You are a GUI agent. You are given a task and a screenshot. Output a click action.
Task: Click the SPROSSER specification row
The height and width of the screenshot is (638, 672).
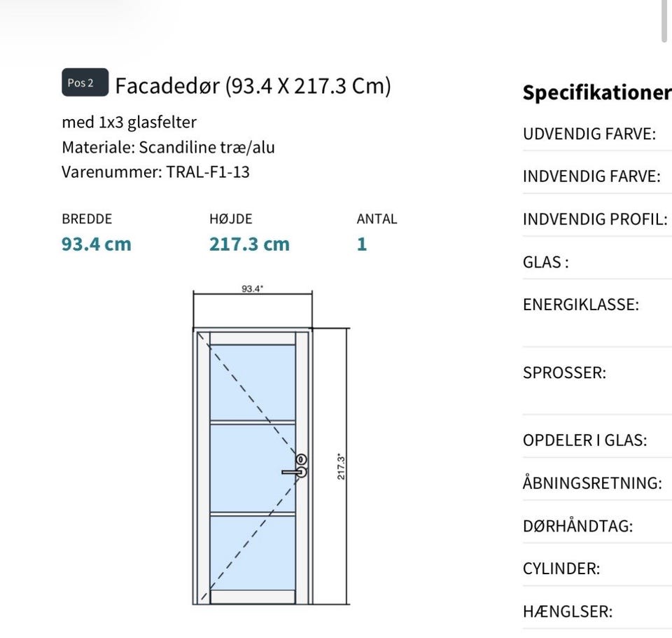point(564,373)
